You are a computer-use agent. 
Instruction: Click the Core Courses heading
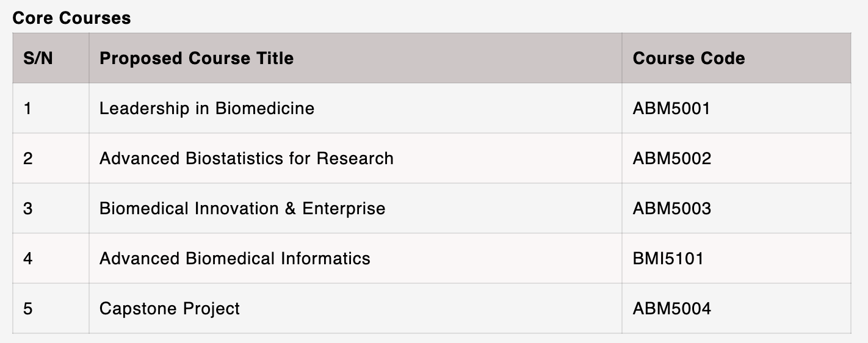71,18
